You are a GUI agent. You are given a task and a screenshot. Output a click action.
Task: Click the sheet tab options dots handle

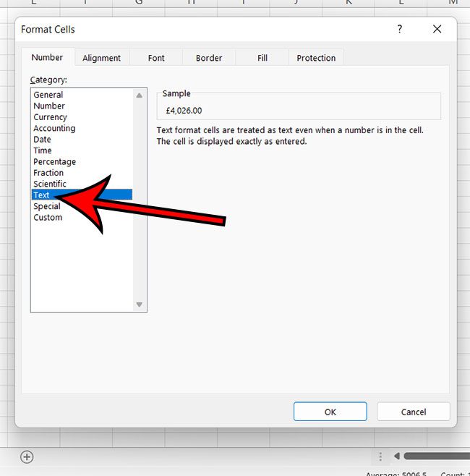point(380,456)
